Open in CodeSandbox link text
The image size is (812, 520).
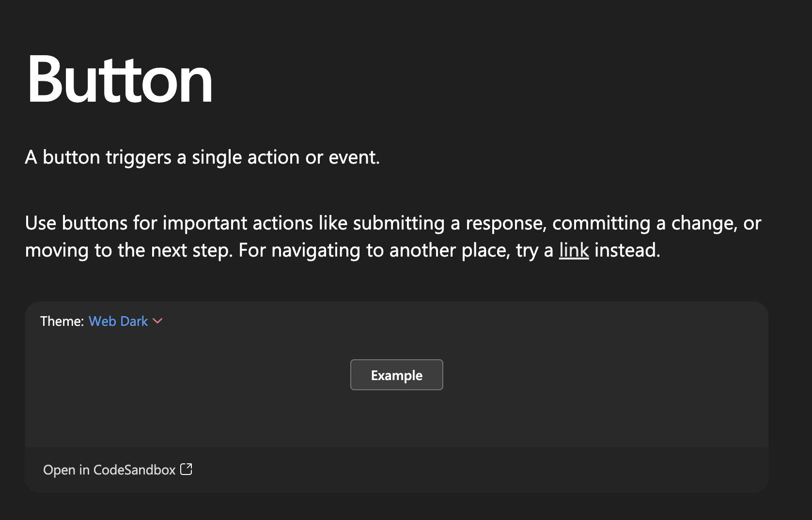click(109, 470)
